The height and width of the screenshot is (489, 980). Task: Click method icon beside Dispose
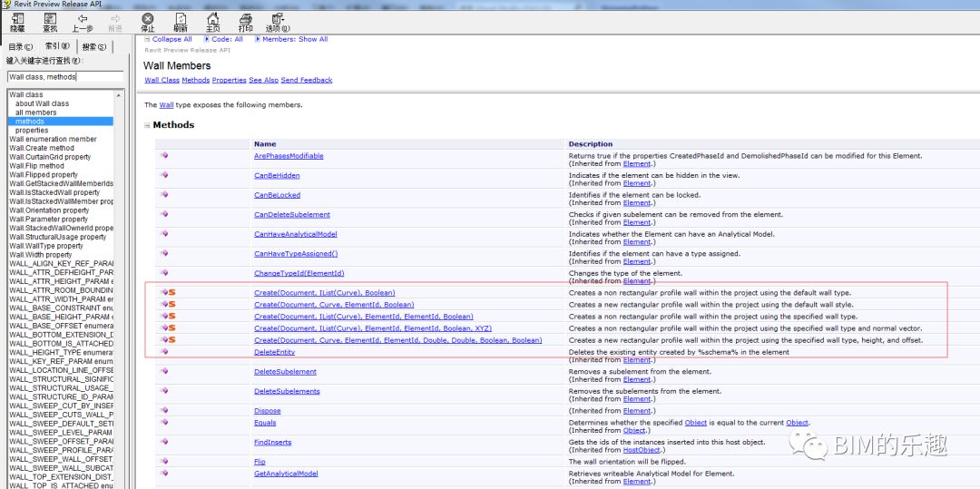point(164,410)
